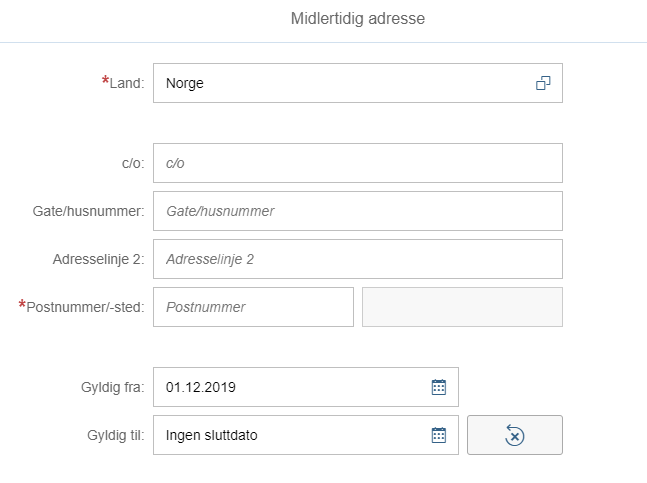Select the Gyldig til field Ingen sluttdato
Screen dimensions: 647x483
(x=306, y=435)
